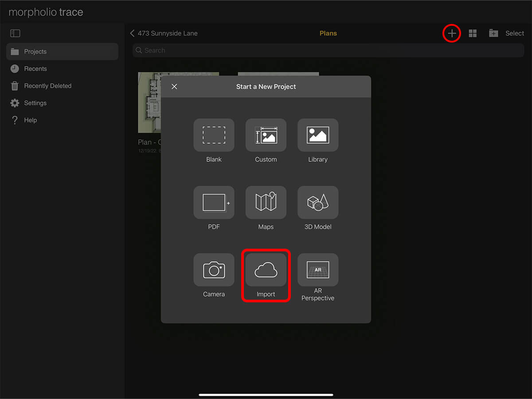Click the Import cloud icon
The image size is (532, 399).
(x=266, y=270)
